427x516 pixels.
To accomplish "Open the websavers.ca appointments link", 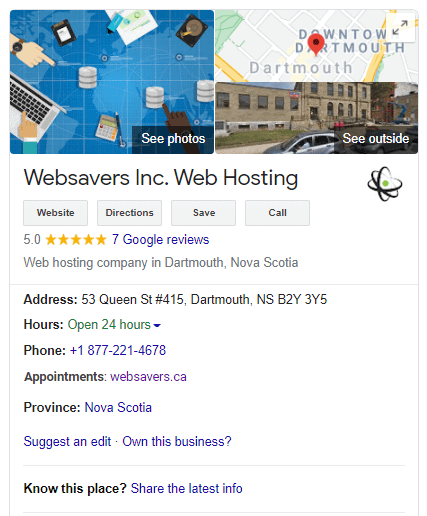I will 148,377.
